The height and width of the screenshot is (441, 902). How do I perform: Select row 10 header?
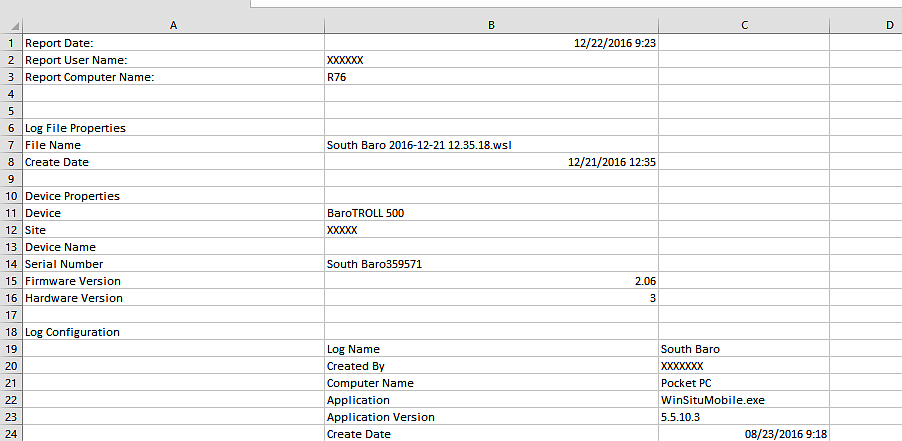point(10,196)
